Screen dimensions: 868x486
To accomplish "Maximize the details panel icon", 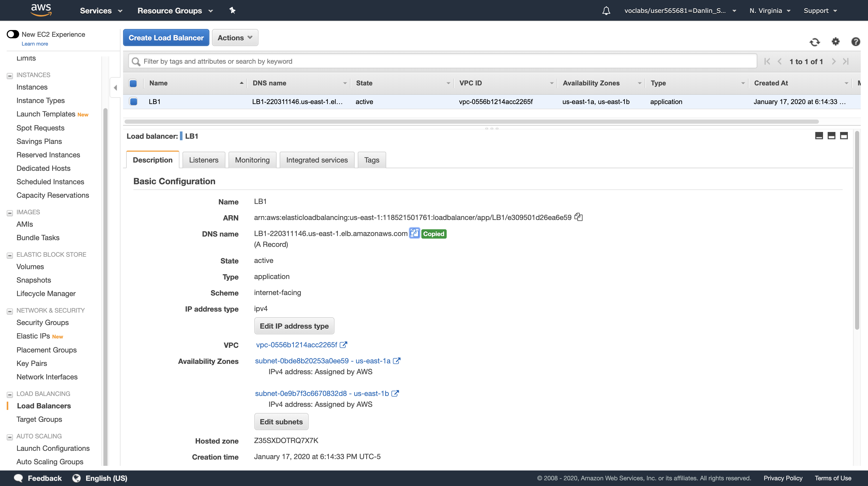I will pos(844,136).
